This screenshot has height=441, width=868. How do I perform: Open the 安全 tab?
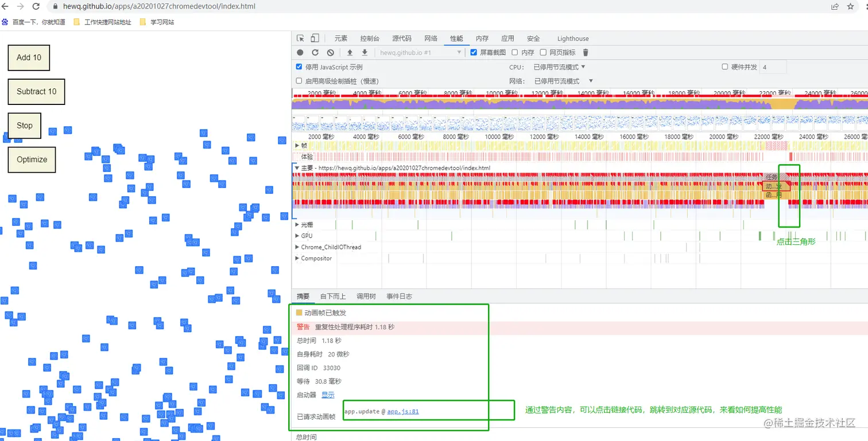533,38
